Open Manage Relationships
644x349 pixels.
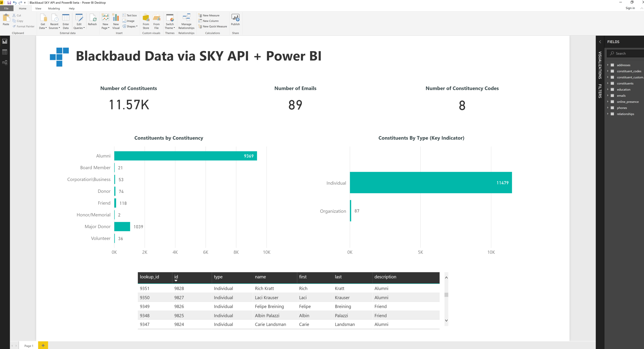point(186,21)
